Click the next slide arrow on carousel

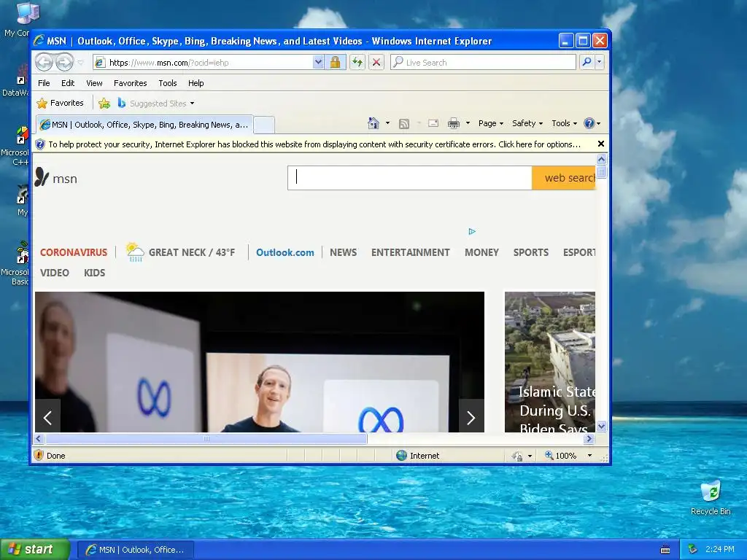point(471,418)
